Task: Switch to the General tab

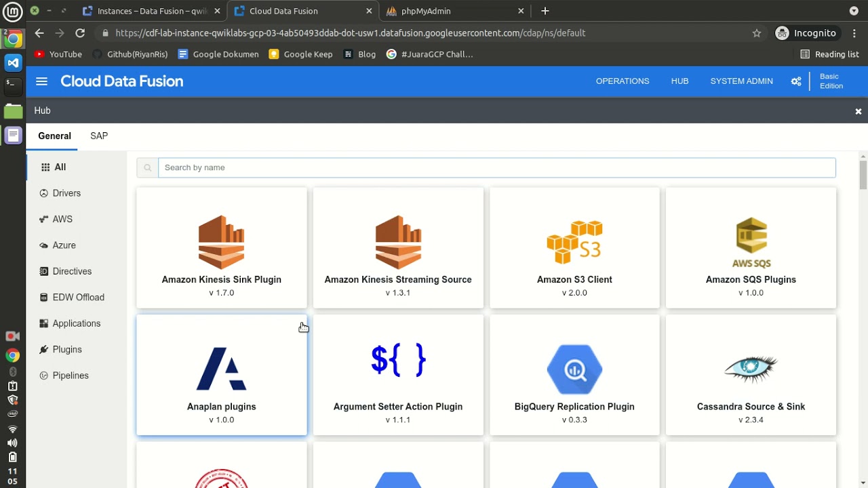Action: tap(54, 136)
